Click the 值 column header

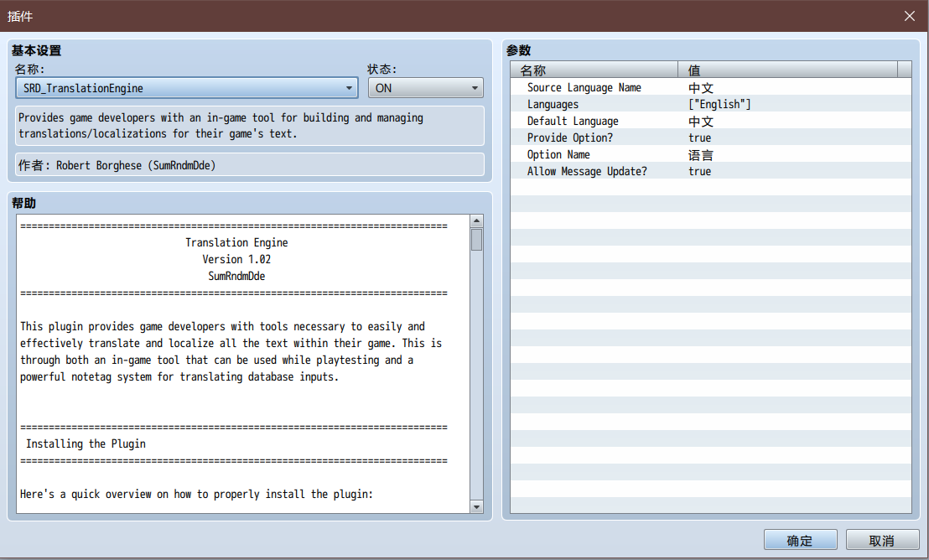point(787,70)
